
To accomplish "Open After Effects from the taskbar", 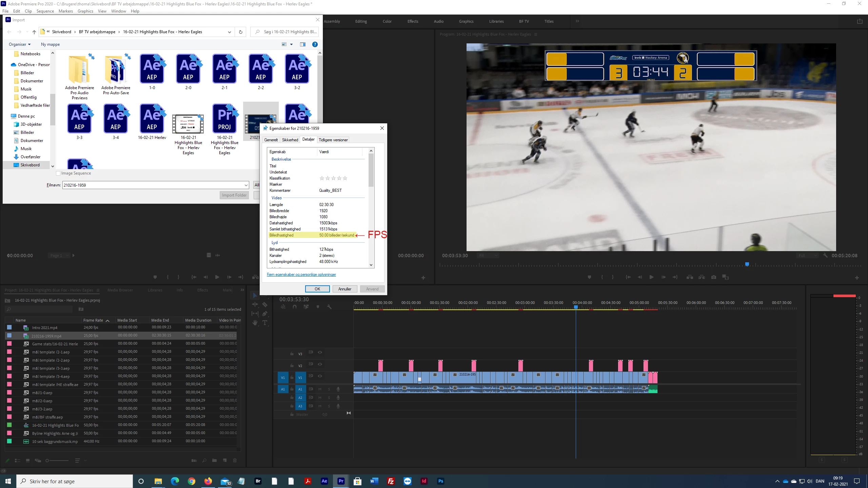I will pos(324,481).
